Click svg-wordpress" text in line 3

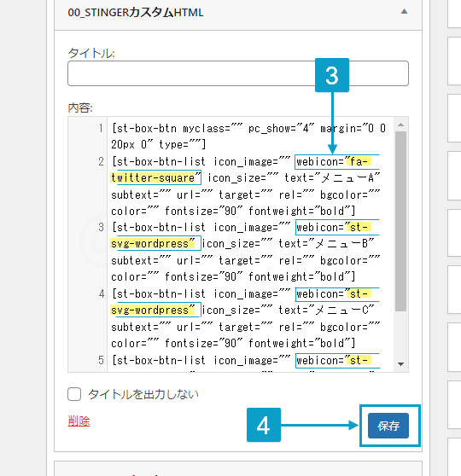pos(153,244)
